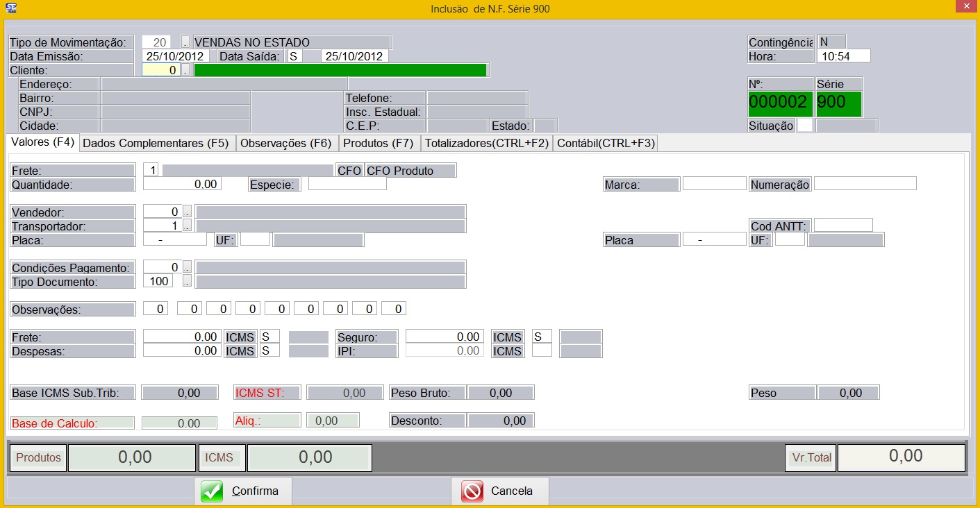Close the Inclusão de N.F. window
This screenshot has height=508, width=980.
964,8
